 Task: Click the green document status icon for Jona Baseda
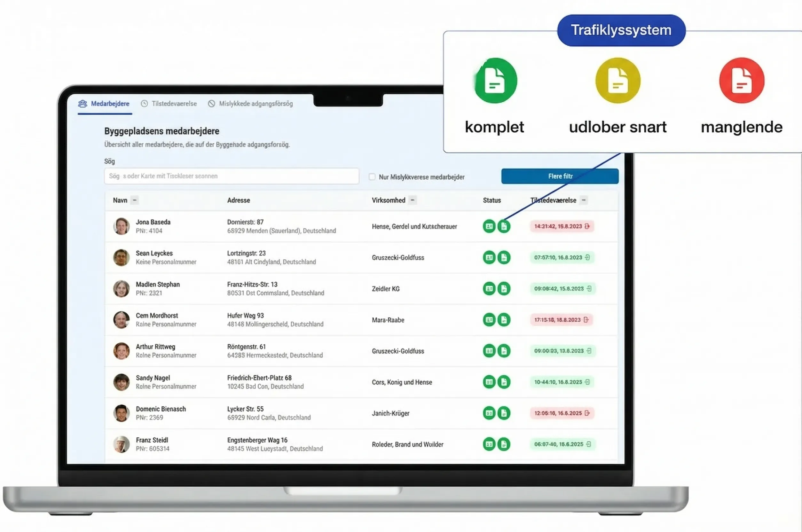pyautogui.click(x=504, y=226)
